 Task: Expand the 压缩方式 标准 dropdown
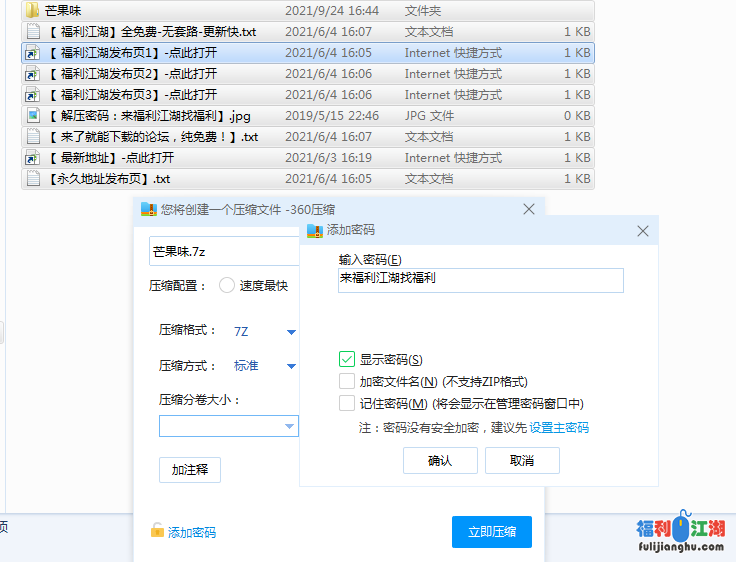coord(291,366)
